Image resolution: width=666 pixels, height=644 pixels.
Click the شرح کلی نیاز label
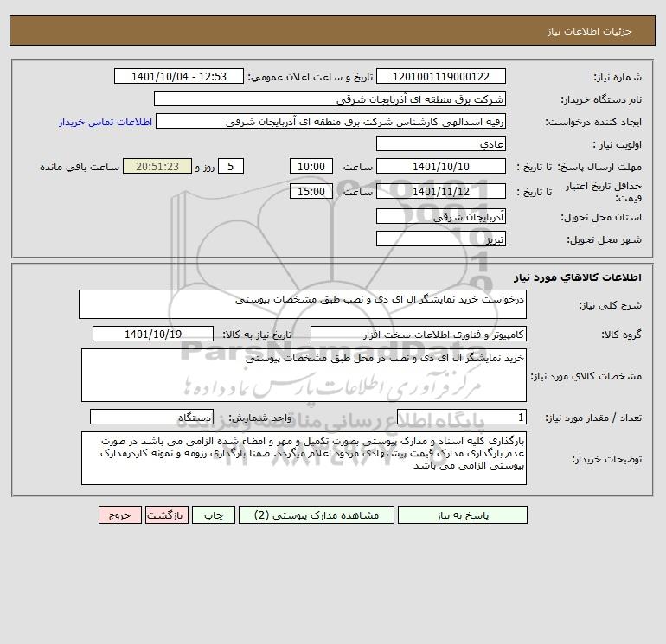pos(611,305)
